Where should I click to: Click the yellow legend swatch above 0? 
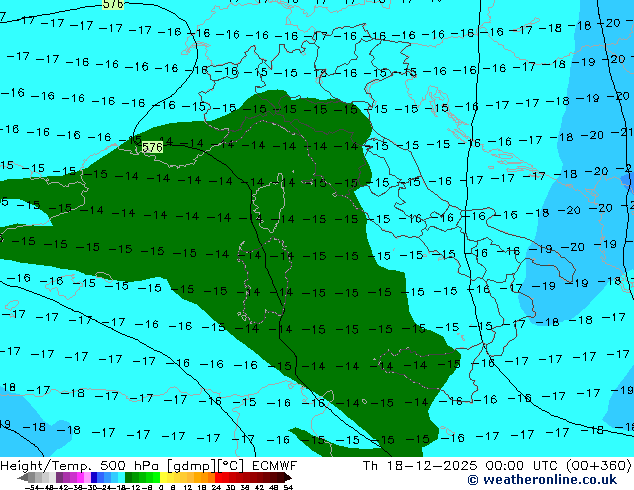(163, 477)
